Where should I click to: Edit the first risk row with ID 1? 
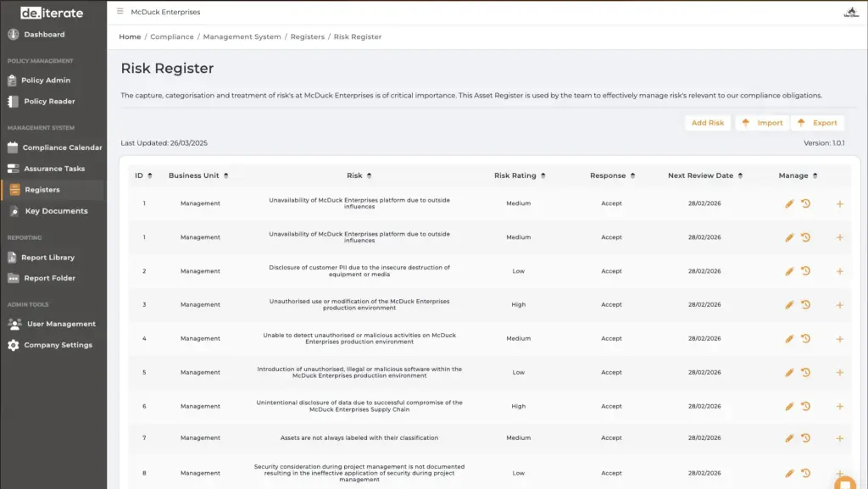tap(789, 203)
